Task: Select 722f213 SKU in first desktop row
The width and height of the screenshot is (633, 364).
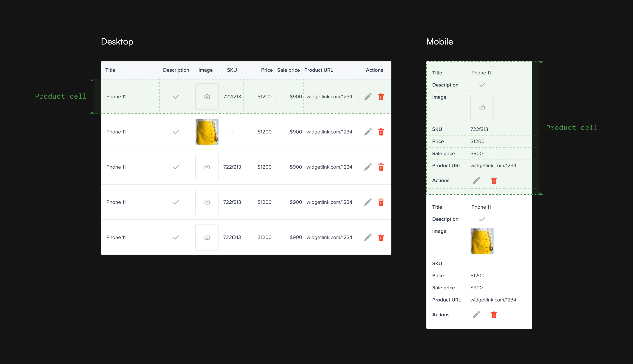Action: 232,96
